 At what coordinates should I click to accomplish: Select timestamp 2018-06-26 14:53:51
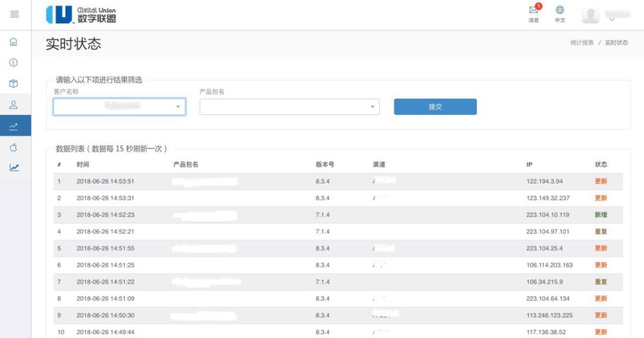click(105, 181)
